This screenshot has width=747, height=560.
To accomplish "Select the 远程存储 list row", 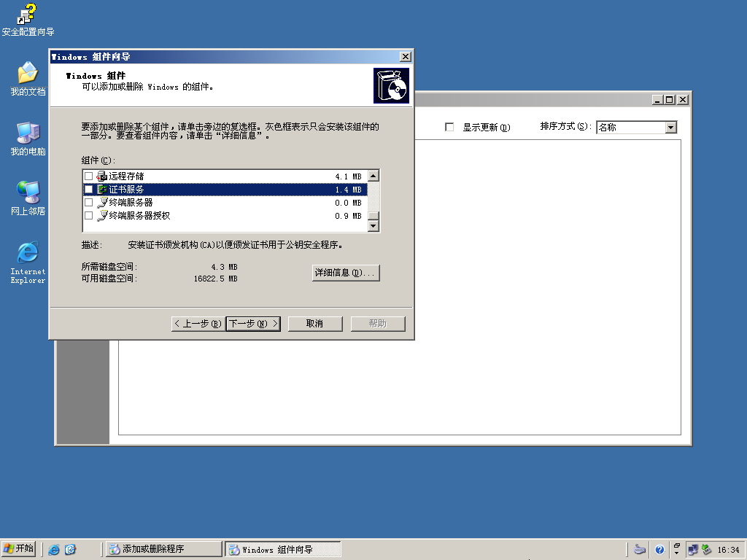I will [x=225, y=176].
